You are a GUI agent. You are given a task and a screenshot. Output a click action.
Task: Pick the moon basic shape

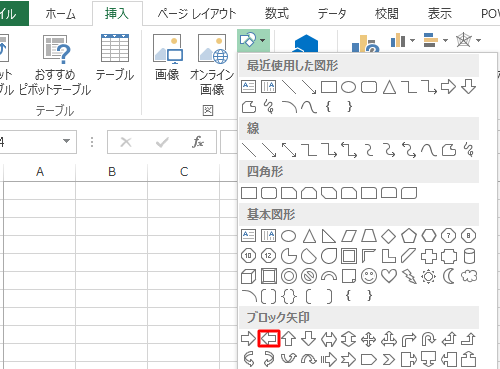(449, 276)
